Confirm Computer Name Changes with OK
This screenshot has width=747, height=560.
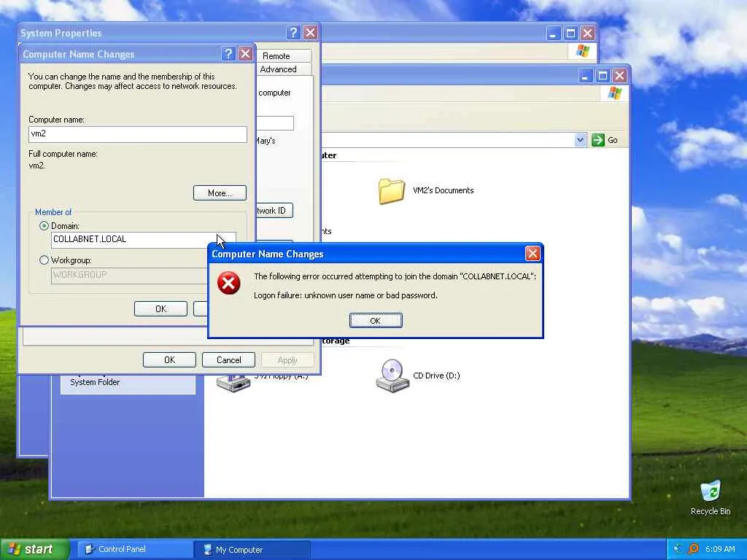pos(160,309)
